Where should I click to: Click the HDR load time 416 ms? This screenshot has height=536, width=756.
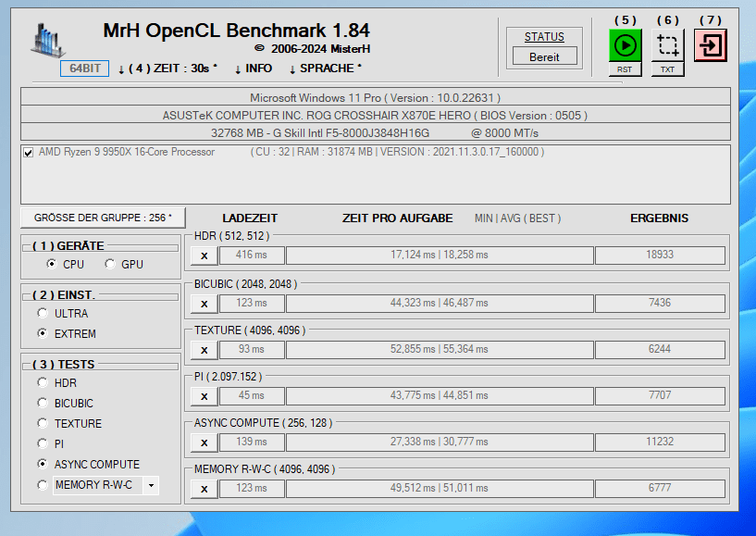[x=252, y=256]
